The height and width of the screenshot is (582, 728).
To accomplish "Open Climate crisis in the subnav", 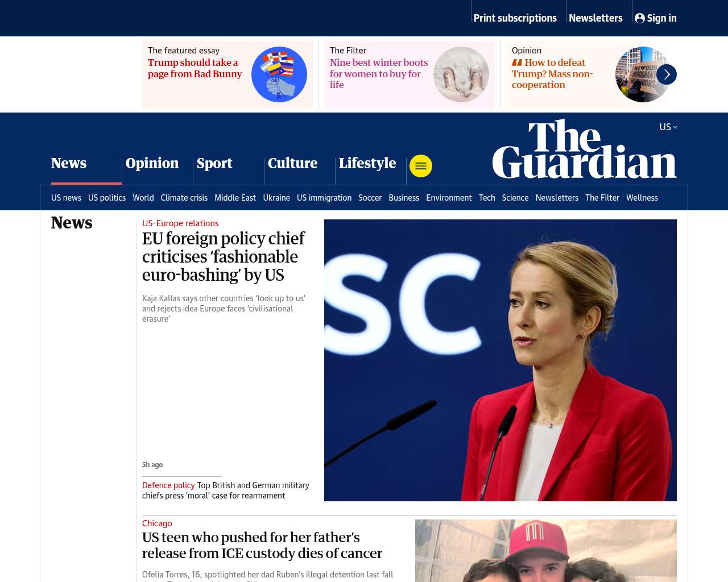I will tap(184, 198).
